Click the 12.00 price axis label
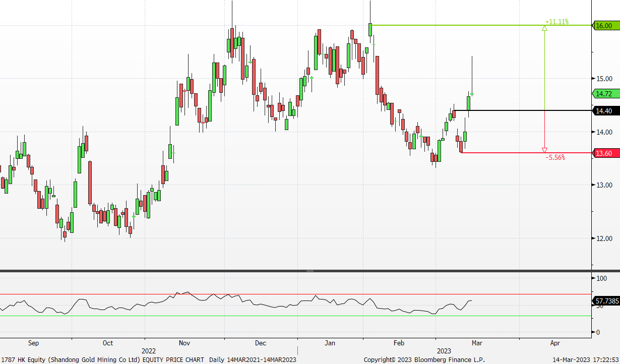This screenshot has height=364, width=620. tap(605, 238)
